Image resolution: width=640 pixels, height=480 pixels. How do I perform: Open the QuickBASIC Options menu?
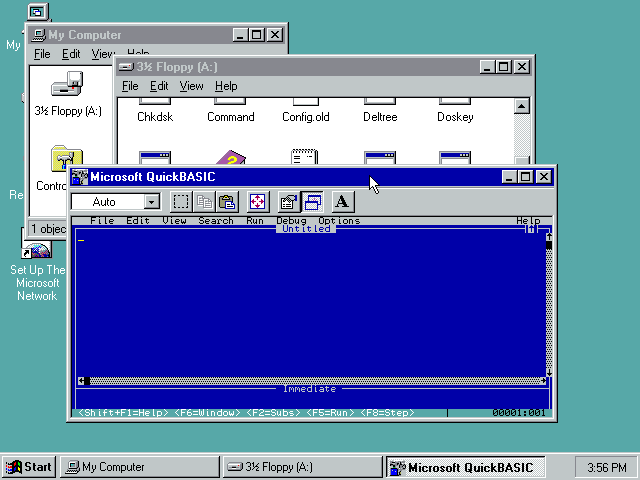point(339,220)
